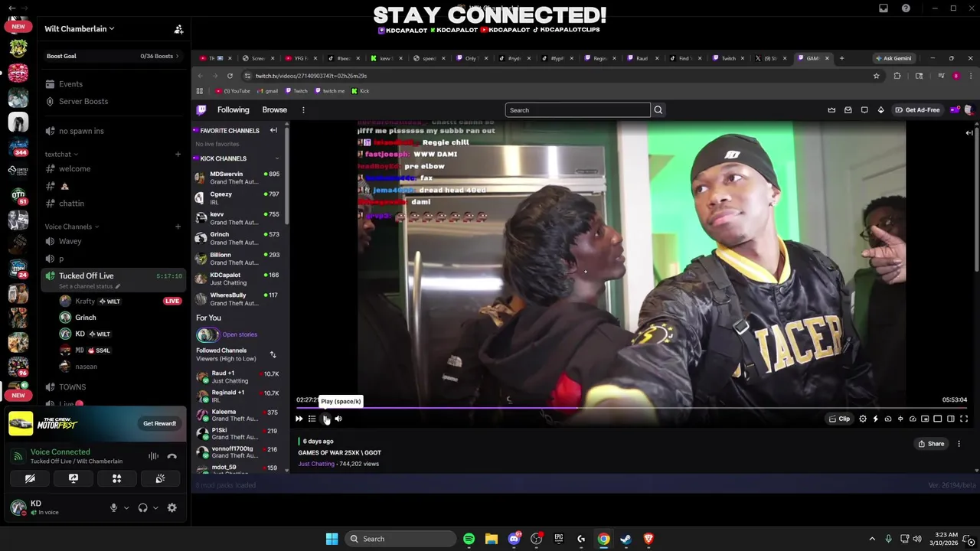Click the lightning bolt icon in player
The height and width of the screenshot is (551, 980).
875,419
